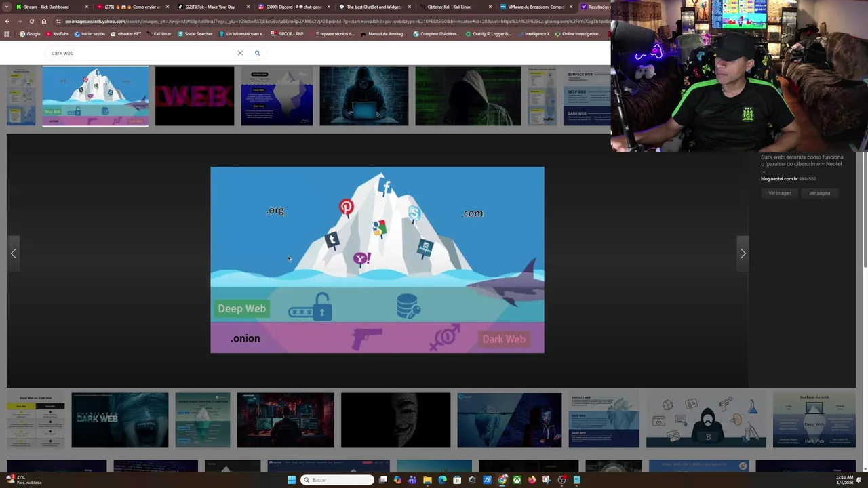Open the Manual de Armitage bookmark
Viewport: 868px width, 488px height.
point(384,34)
